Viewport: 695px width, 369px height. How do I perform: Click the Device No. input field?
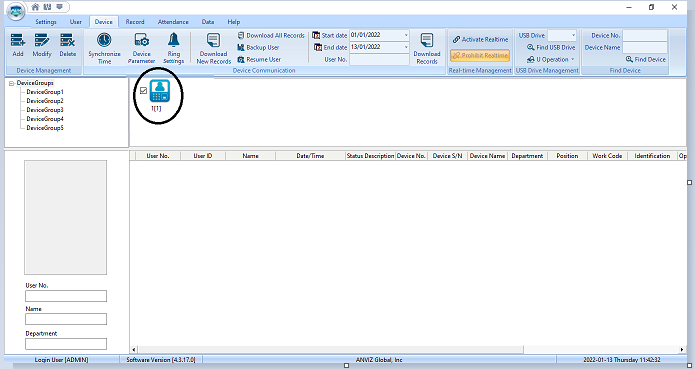[x=645, y=35]
